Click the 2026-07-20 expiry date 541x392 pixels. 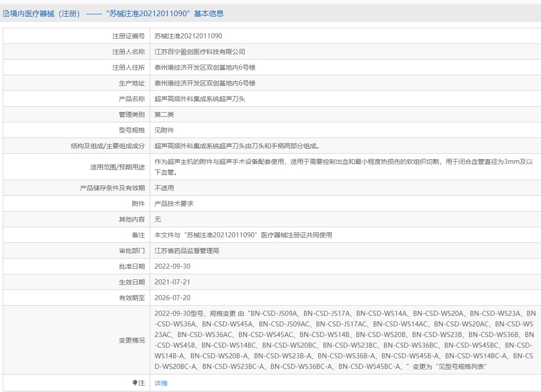coord(172,298)
